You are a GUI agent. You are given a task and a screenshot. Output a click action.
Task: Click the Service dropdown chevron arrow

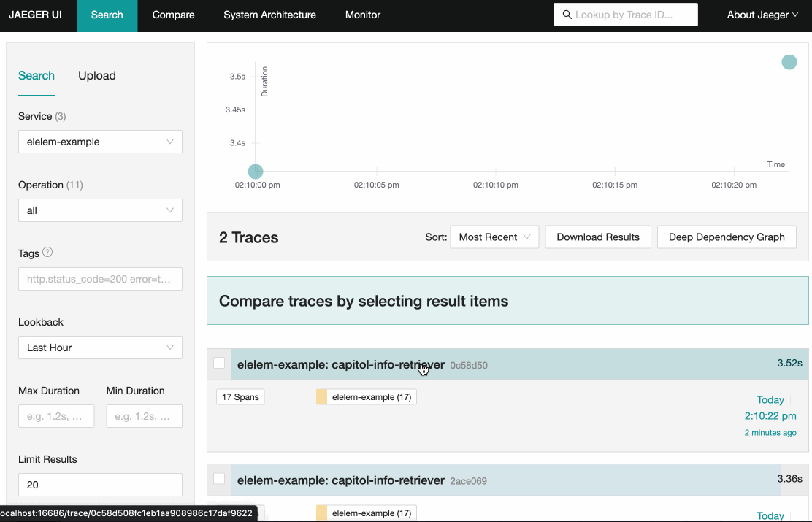tap(170, 142)
